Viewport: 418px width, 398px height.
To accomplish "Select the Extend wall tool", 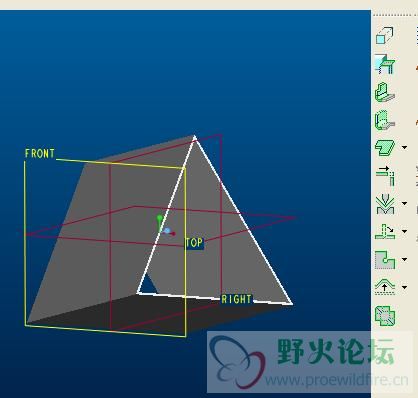I will pyautogui.click(x=385, y=176).
